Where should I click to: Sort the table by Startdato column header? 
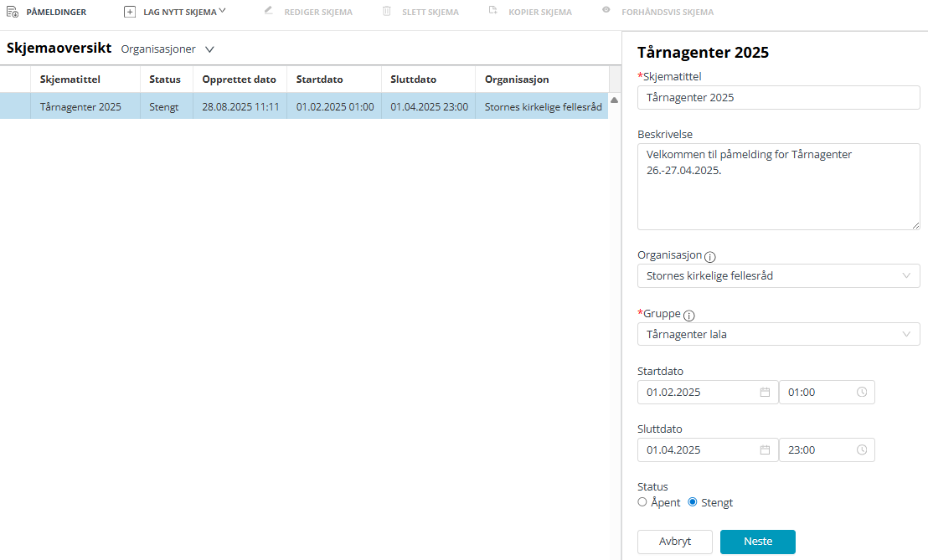click(319, 80)
